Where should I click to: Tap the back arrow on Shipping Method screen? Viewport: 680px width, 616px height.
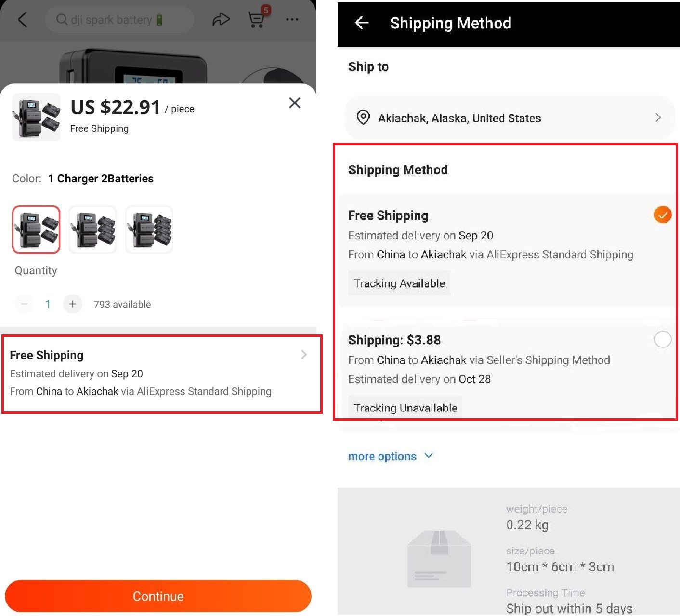(361, 23)
